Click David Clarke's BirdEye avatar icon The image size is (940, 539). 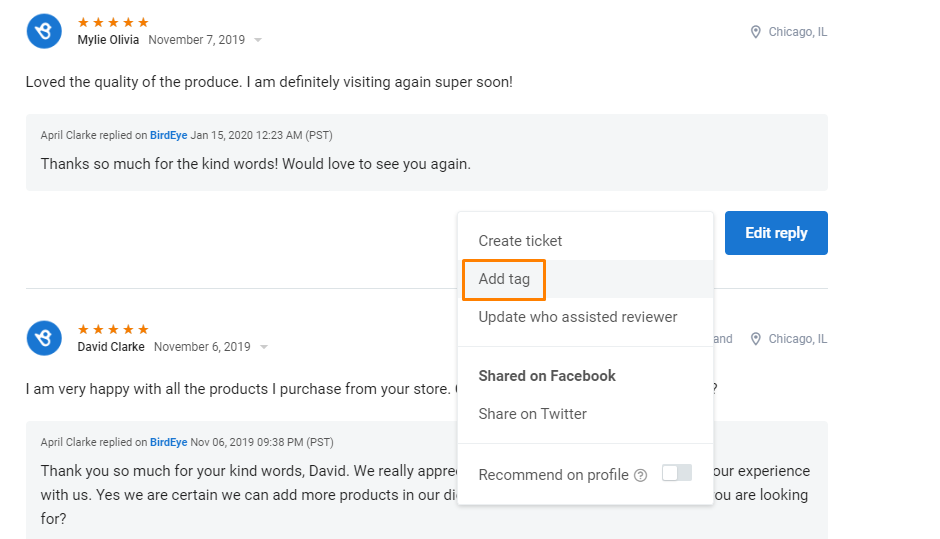(44, 338)
